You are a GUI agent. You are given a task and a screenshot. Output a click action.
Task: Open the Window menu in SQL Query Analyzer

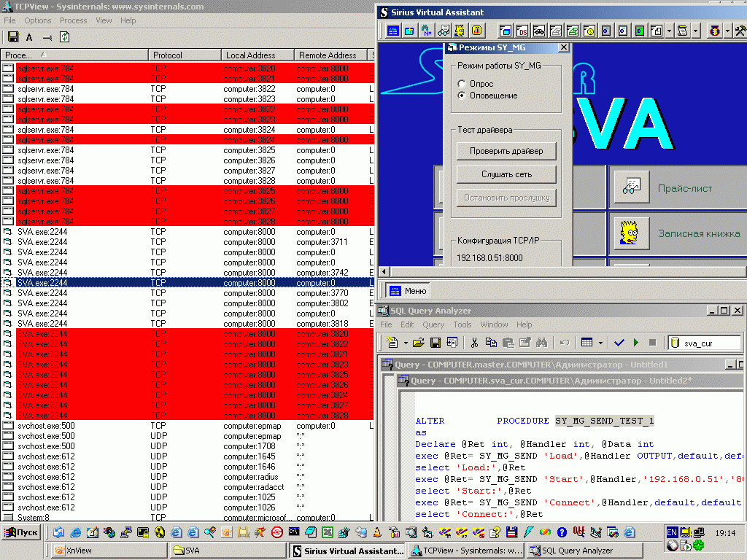point(494,324)
